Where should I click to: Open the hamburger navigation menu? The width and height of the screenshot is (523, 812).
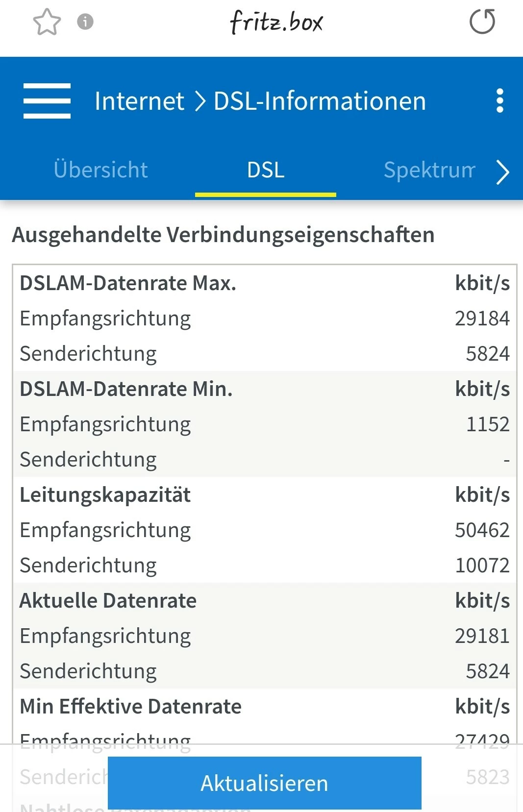click(x=47, y=101)
